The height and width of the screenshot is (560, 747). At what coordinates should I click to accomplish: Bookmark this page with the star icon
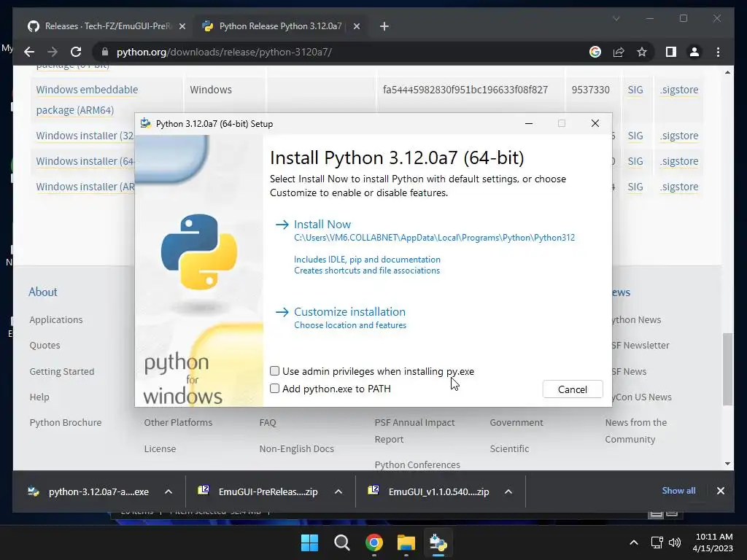(642, 52)
